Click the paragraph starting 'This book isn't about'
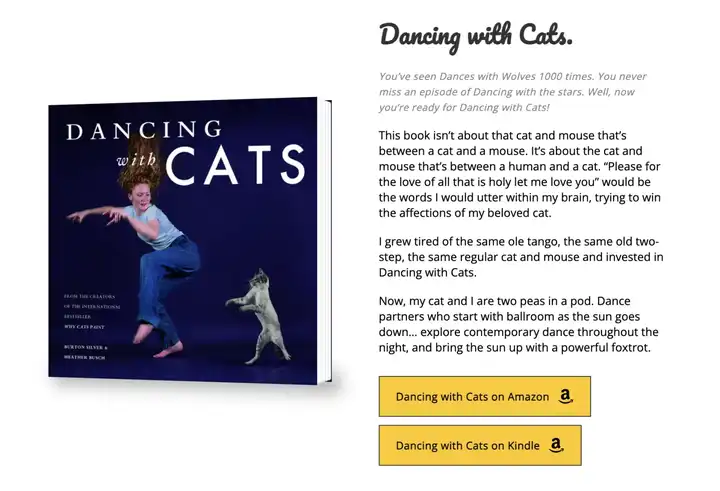This screenshot has height=491, width=720. (519, 174)
